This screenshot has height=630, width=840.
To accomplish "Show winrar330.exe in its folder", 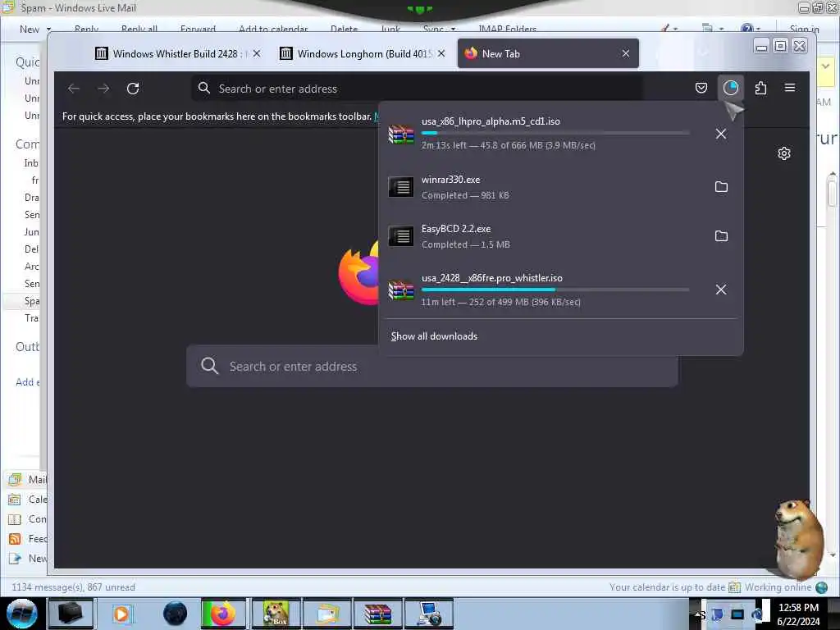I will 721,187.
